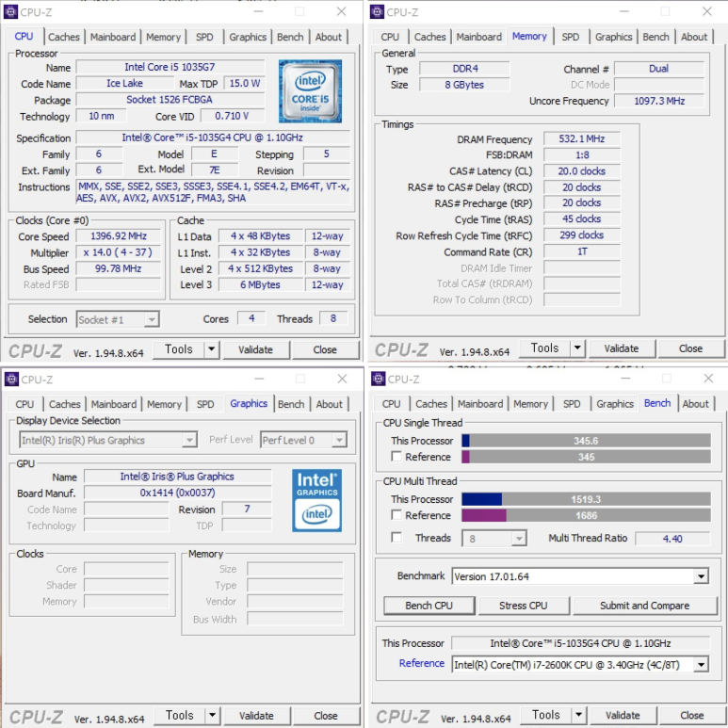
Task: Click the CPU-Z app icon in Graphics window title bar
Action: coord(11,379)
